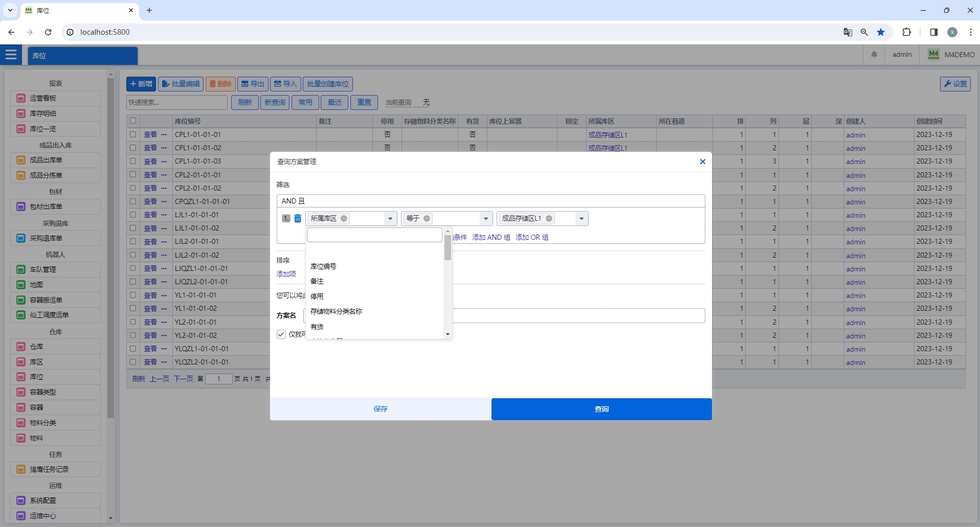Check the row checkbox for YL1-01-01-01
The height and width of the screenshot is (527, 980).
[133, 295]
